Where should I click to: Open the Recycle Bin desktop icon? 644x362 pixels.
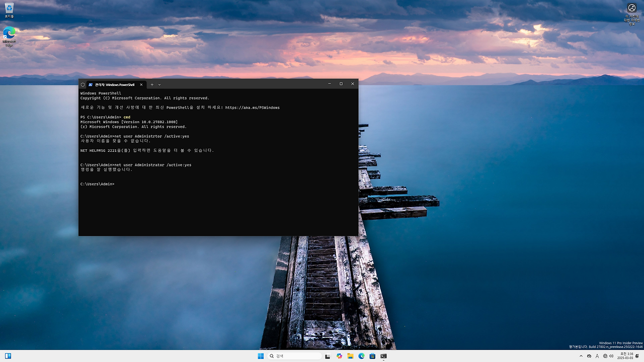(9, 11)
